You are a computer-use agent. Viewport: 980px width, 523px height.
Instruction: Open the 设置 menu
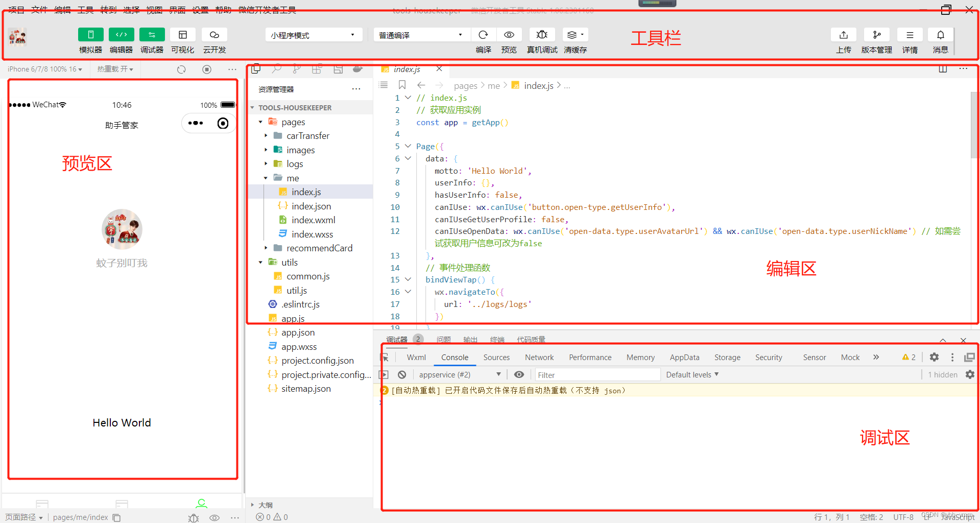200,10
